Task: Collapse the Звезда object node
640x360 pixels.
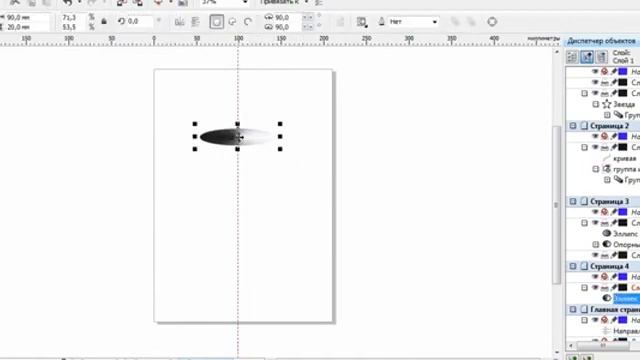Action: coord(596,104)
